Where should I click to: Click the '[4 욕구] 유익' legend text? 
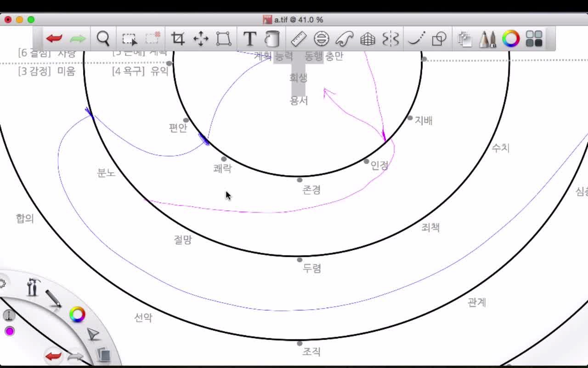point(141,71)
